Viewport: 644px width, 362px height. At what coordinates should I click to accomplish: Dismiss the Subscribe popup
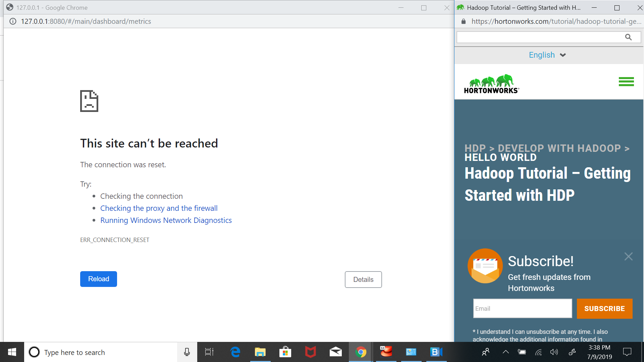628,256
